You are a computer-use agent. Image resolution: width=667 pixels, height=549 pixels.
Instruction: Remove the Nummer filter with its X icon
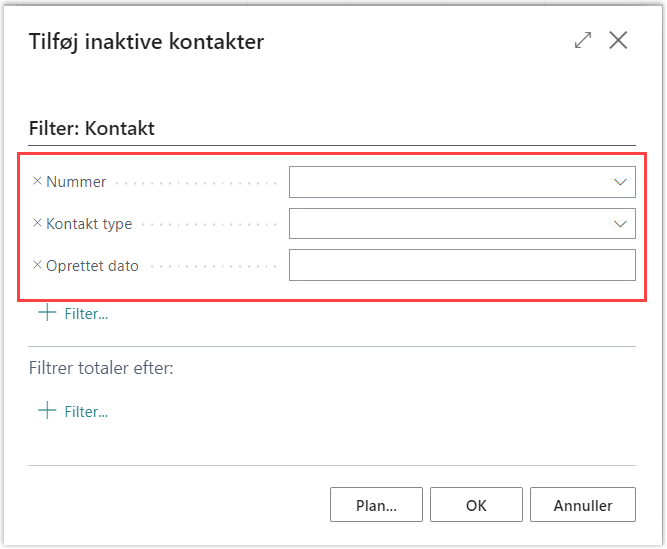point(37,181)
